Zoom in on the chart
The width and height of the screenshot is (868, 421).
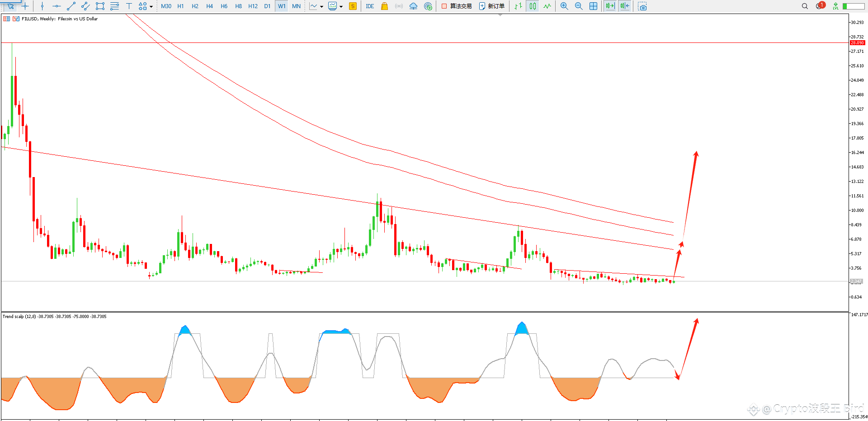click(564, 6)
